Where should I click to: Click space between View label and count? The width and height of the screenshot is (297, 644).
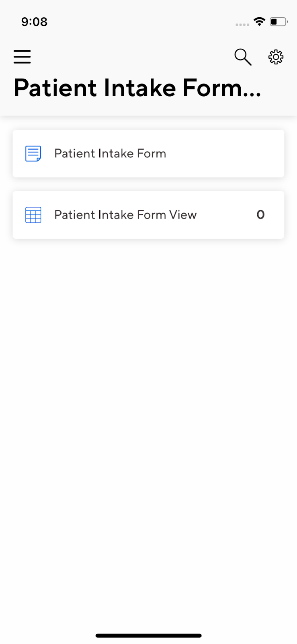[227, 215]
